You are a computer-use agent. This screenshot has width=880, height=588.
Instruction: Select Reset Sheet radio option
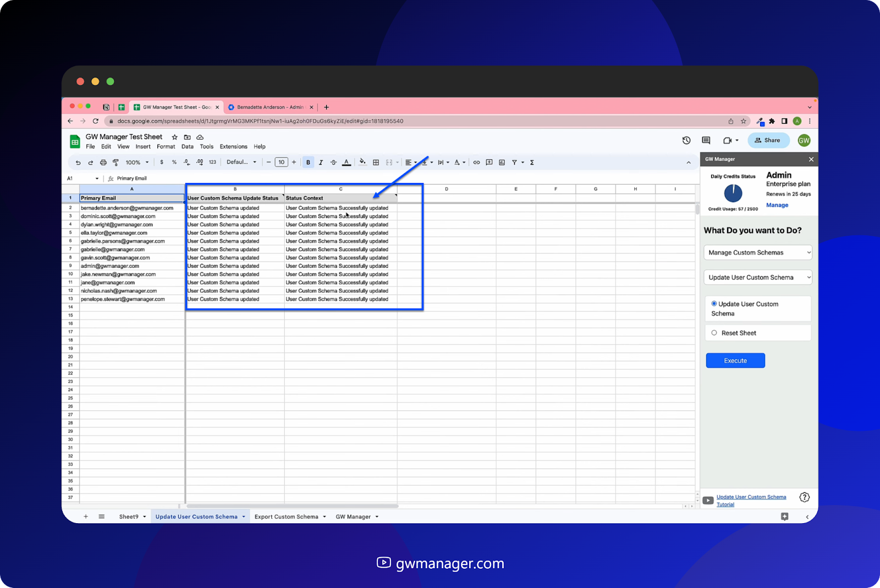pos(714,333)
